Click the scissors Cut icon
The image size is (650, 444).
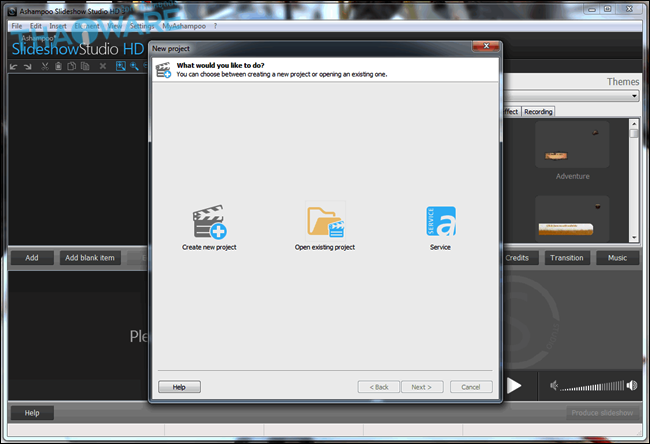(45, 66)
